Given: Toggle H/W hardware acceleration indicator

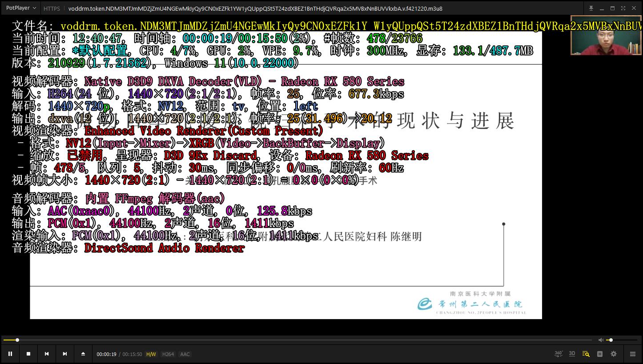Looking at the screenshot, I should 151,354.
